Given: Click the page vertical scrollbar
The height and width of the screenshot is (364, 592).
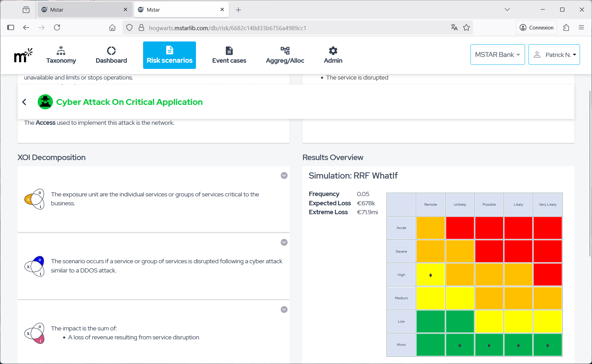Looking at the screenshot, I should tap(590, 173).
